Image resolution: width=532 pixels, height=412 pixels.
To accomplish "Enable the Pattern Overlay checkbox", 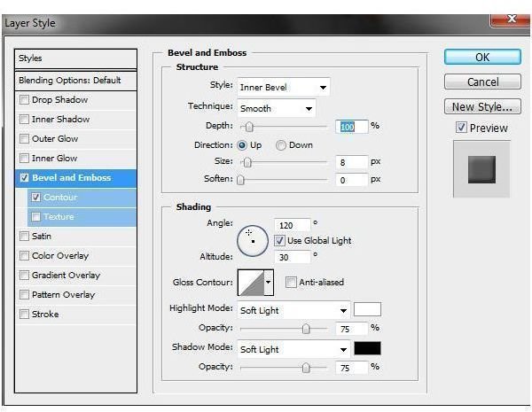I will (24, 294).
